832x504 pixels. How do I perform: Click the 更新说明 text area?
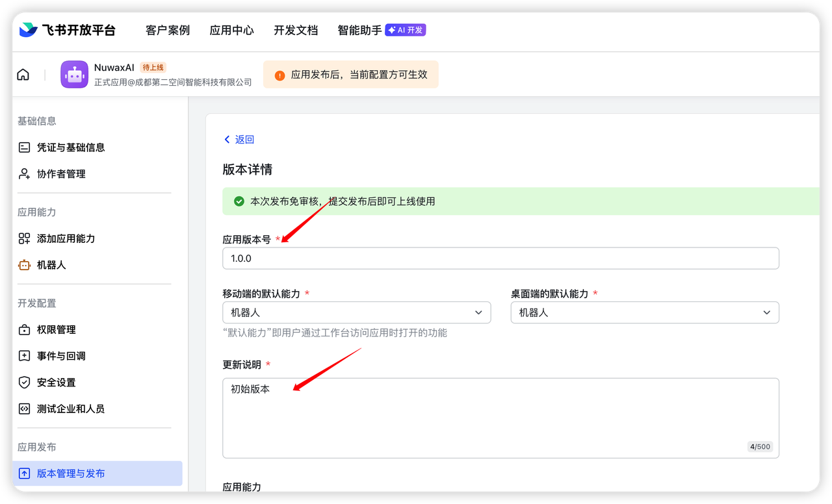[x=500, y=418]
